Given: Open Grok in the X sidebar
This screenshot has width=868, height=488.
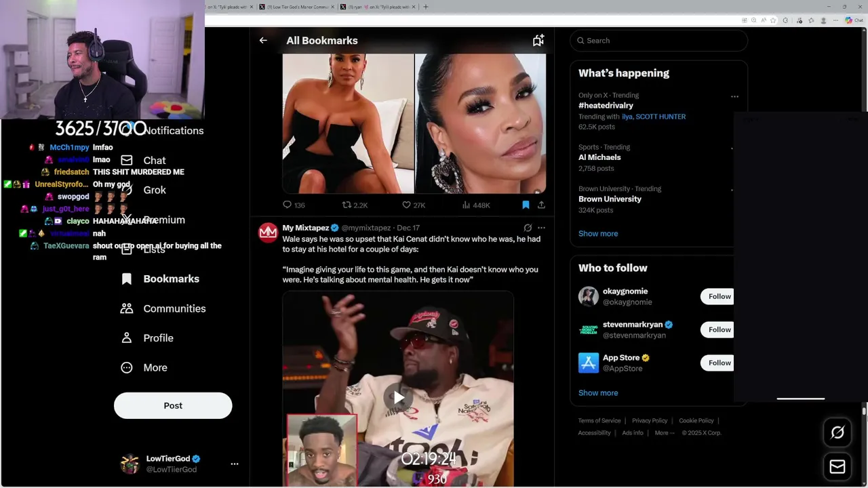Looking at the screenshot, I should [x=155, y=190].
